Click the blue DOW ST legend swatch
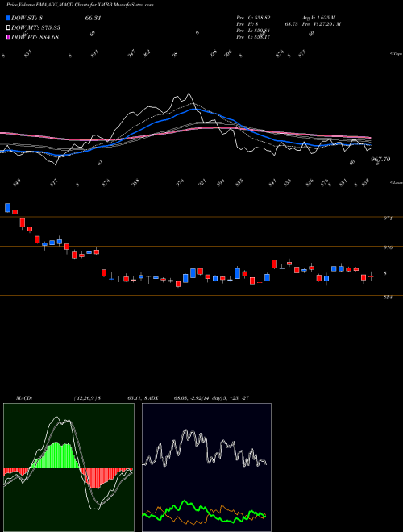The image size is (403, 532). click(8, 18)
